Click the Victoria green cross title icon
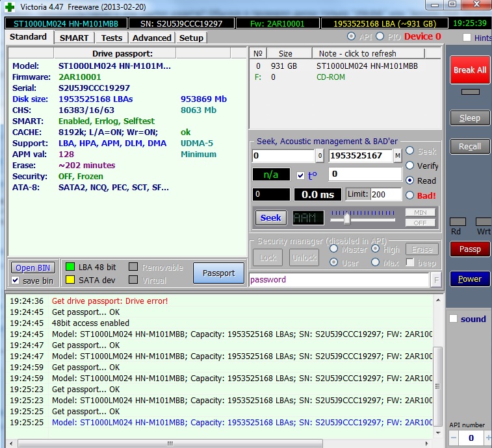Screen dimensions: 492x448 click(8, 6)
